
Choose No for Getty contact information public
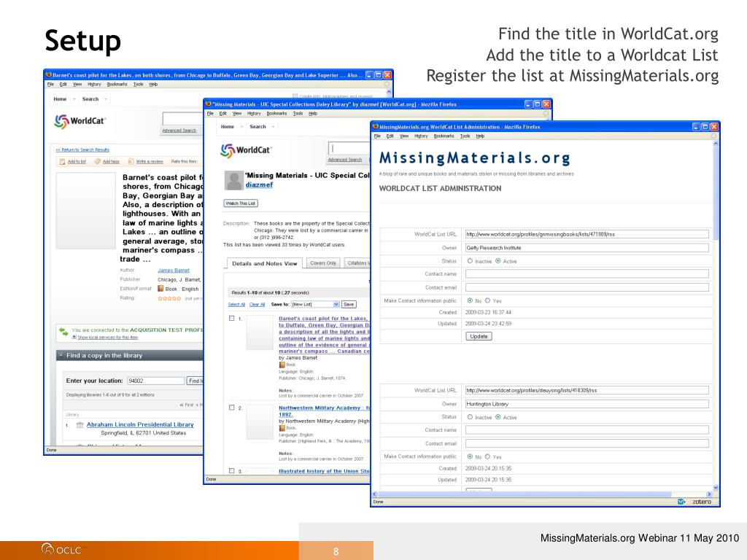tap(471, 300)
